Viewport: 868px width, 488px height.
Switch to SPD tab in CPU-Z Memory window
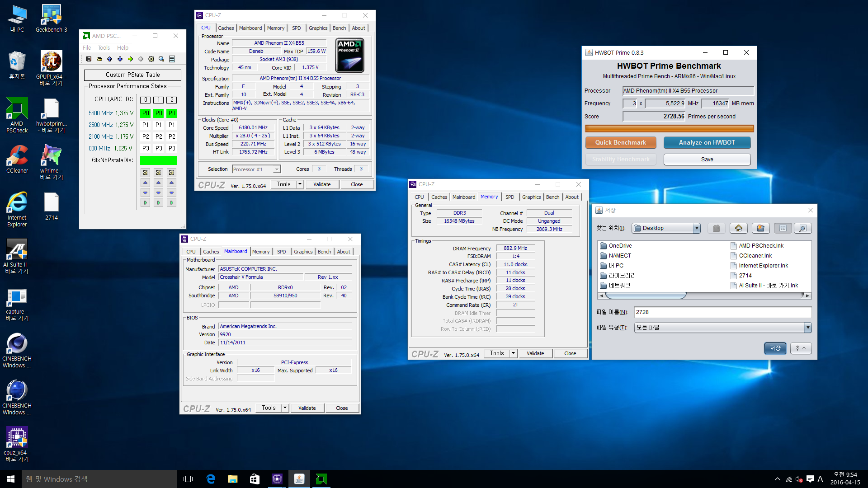(509, 197)
